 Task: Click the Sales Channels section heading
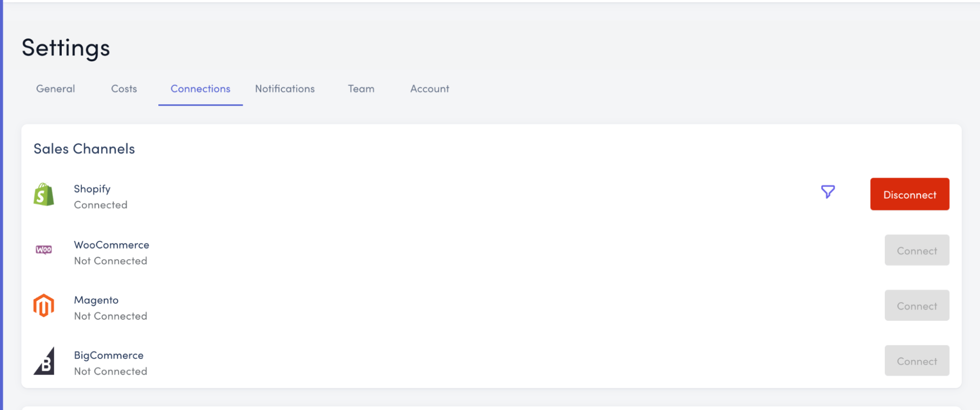click(84, 149)
